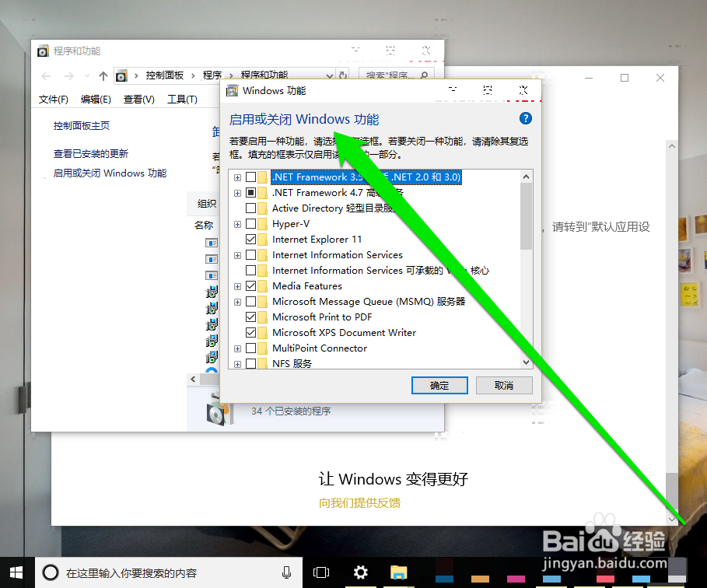Expand Internet Information Services tree node
This screenshot has width=707, height=588.
(237, 254)
